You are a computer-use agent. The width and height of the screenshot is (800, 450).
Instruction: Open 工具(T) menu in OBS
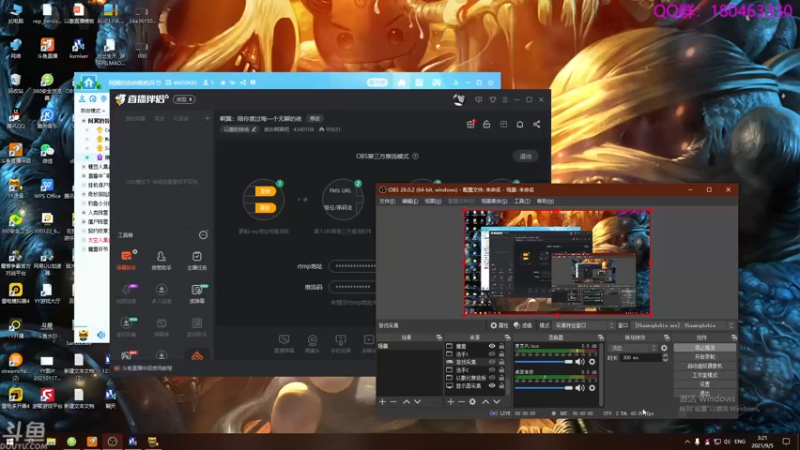pos(522,202)
